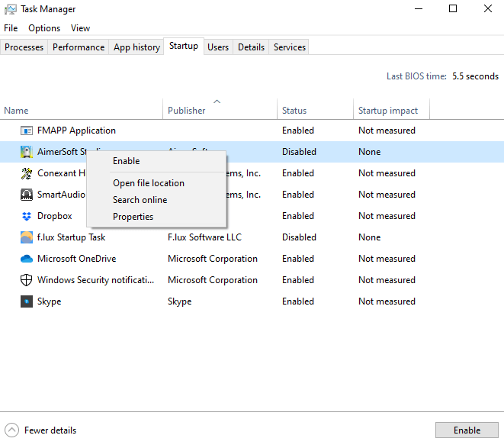
Task: Choose Open file location in context menu
Action: tap(156, 183)
